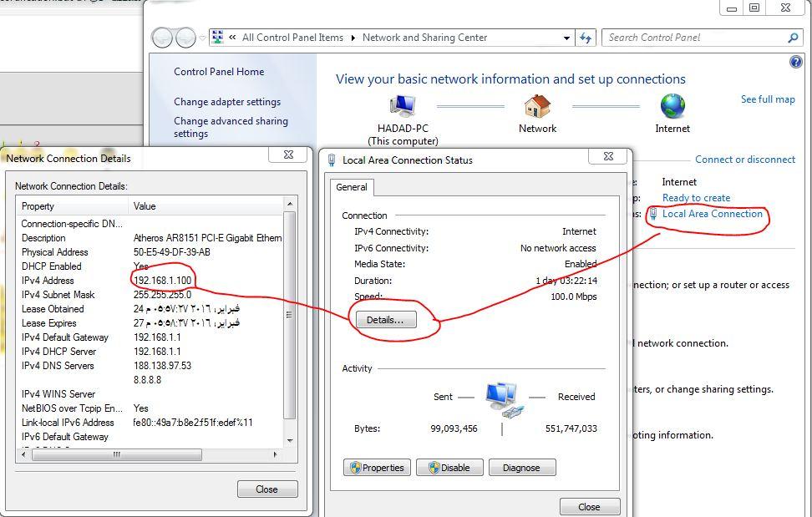Select the Physical Address value 50-E5-49-DF-39-AB

pos(172,252)
